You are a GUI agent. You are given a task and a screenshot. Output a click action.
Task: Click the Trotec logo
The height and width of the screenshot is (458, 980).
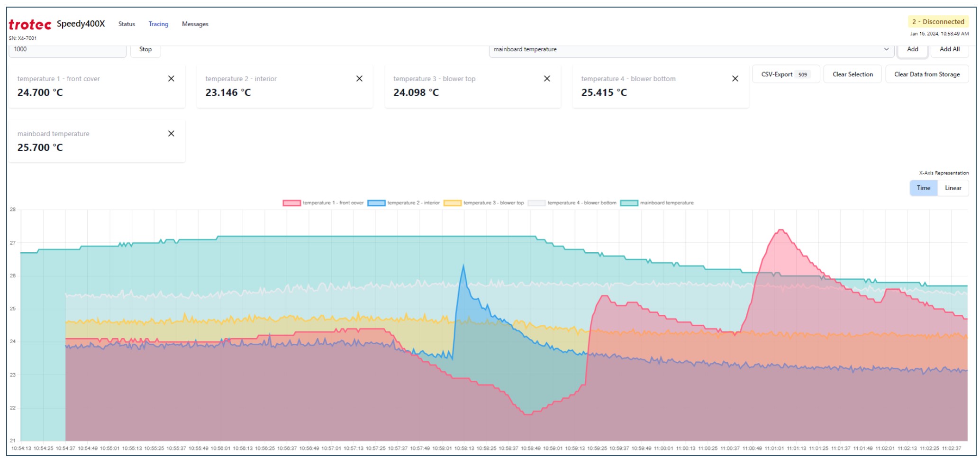[30, 25]
